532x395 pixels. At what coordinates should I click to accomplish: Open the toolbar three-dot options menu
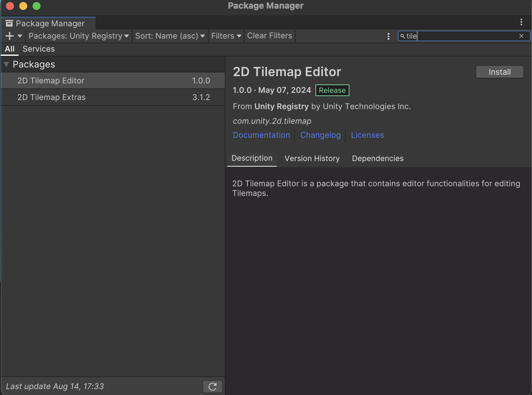pos(389,36)
